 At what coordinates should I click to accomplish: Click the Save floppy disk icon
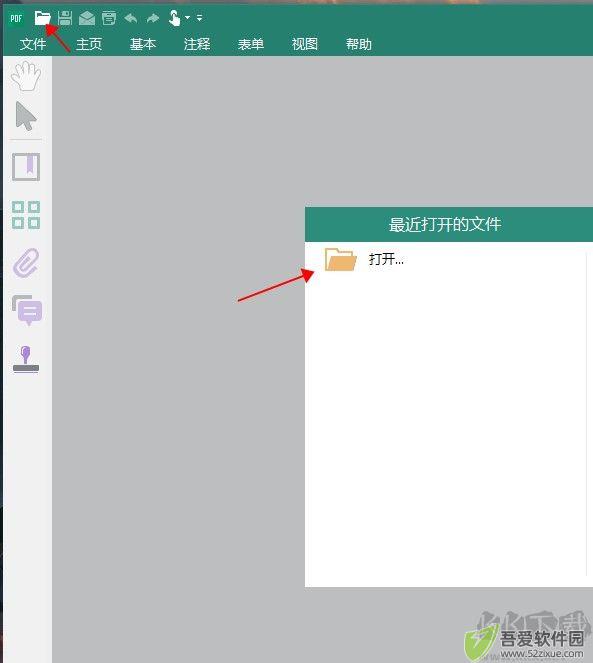[65, 18]
